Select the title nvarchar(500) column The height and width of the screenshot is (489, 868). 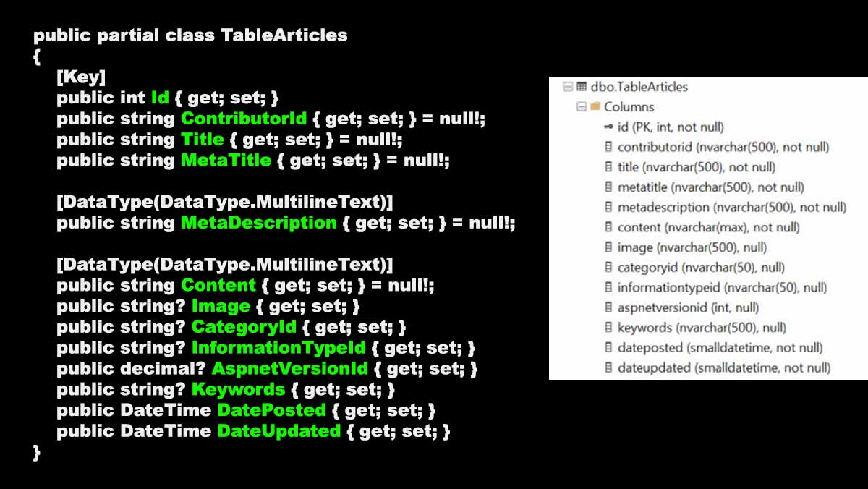(696, 167)
